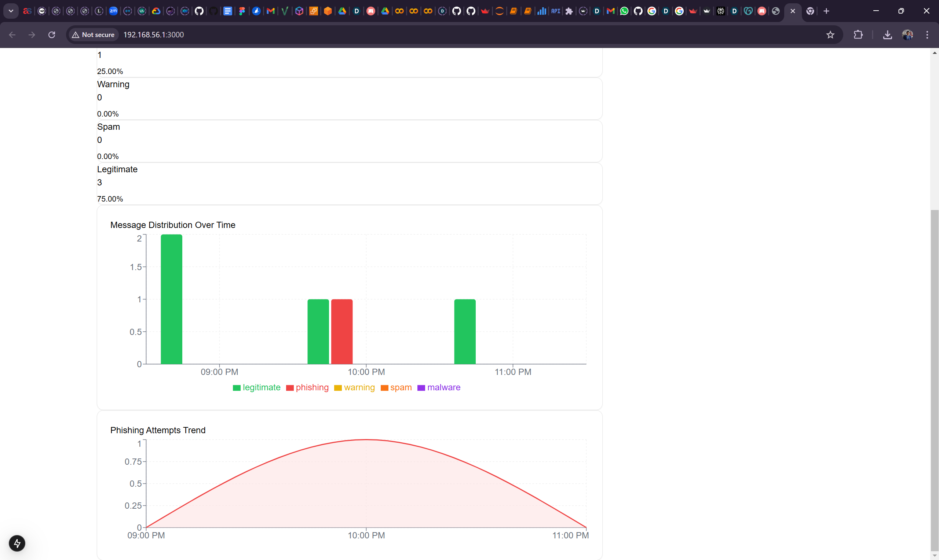
Task: Reload the page
Action: tap(52, 35)
